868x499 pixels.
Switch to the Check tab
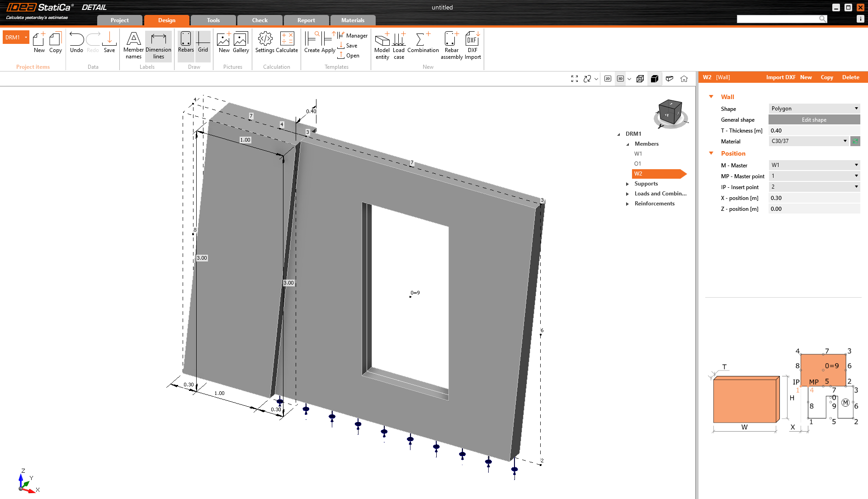(259, 20)
